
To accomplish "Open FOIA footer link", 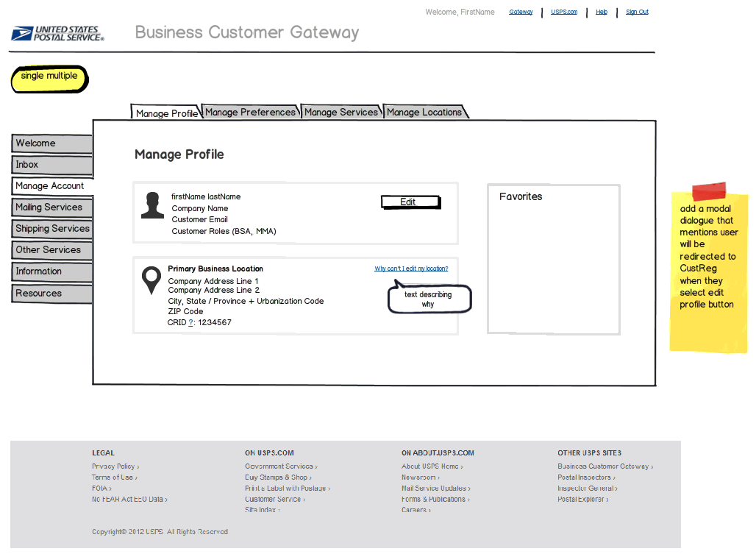I will [x=101, y=489].
